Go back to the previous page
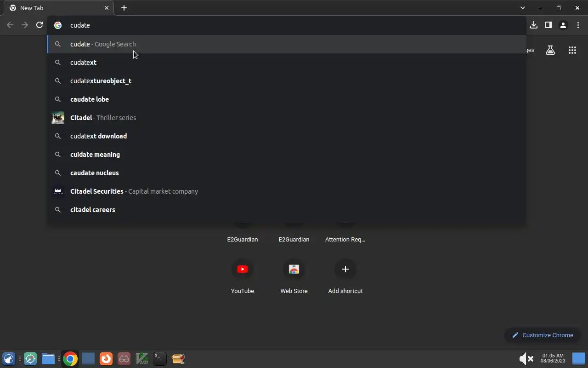Screen dimensions: 588x368 click(10, 25)
